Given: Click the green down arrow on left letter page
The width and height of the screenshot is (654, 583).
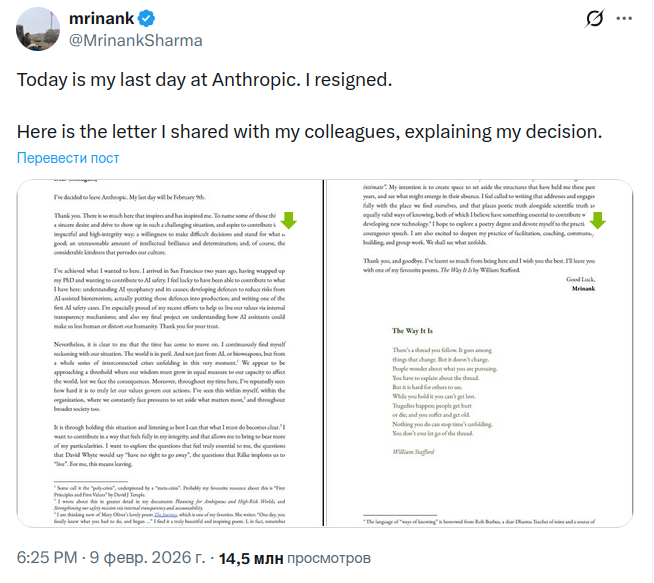Looking at the screenshot, I should pos(288,221).
